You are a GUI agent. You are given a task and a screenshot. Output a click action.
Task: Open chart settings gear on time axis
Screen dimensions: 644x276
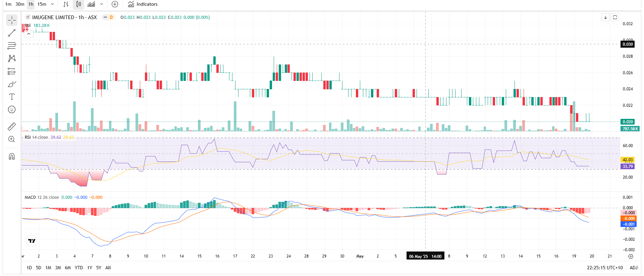(x=631, y=256)
